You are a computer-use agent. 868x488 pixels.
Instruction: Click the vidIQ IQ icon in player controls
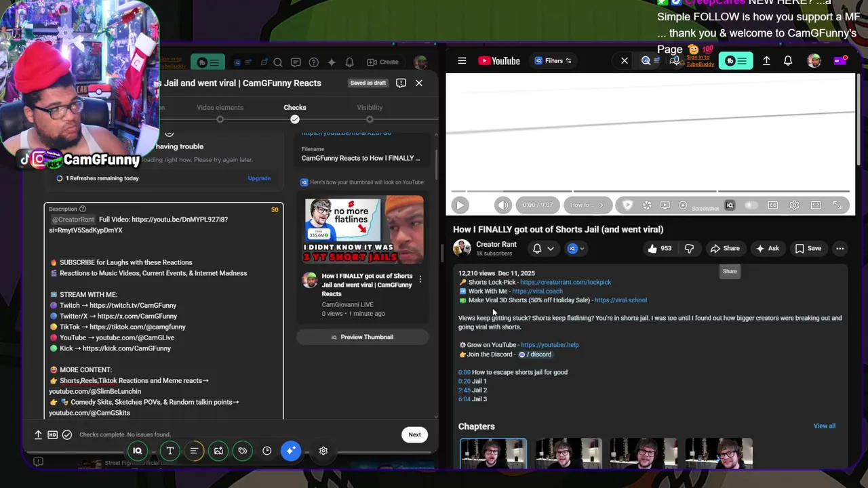coord(730,205)
